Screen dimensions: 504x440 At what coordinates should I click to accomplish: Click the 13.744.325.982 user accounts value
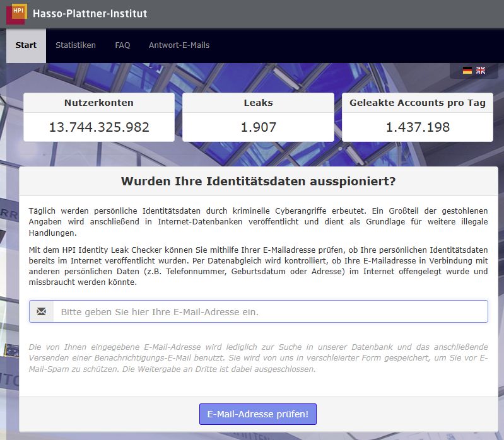pos(99,127)
